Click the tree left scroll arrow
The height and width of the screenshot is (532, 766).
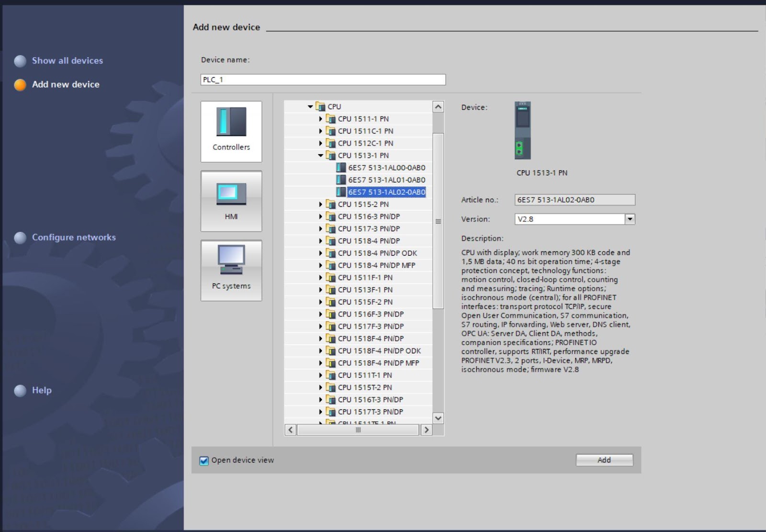click(291, 430)
